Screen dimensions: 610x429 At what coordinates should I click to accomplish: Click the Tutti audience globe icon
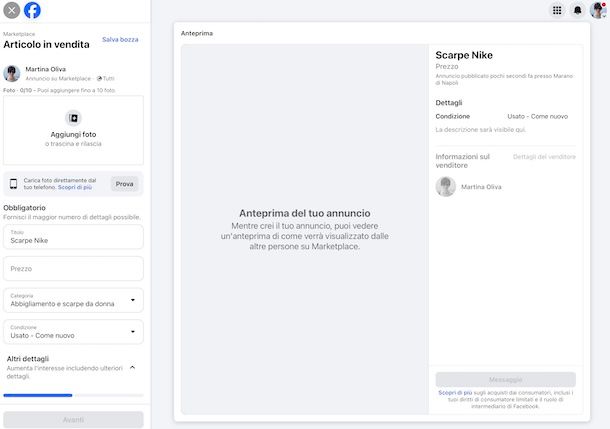pyautogui.click(x=99, y=79)
